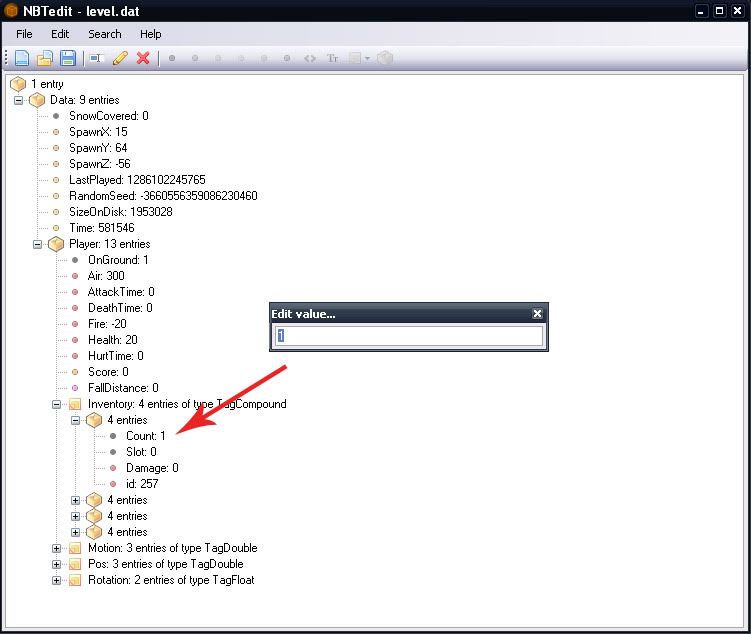Select 'Score: 0' row
Image resolution: width=751 pixels, height=634 pixels.
(108, 372)
